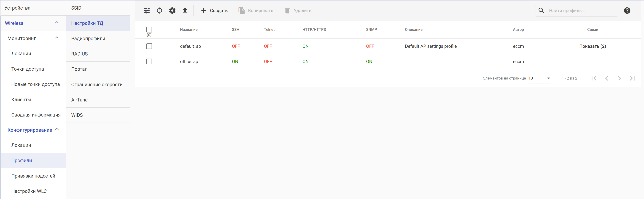Toggle the select-all header checkbox
Screen dimensions: 644x199
(149, 29)
